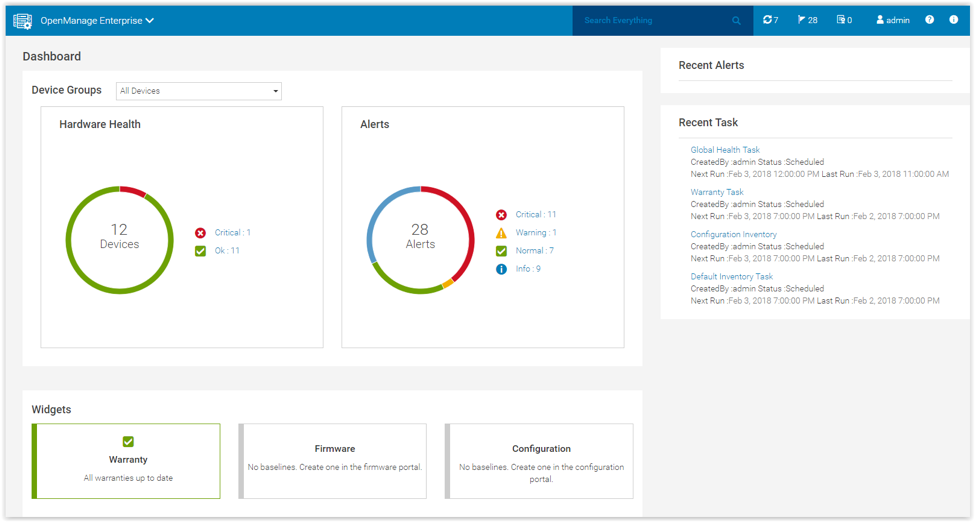The image size is (975, 522).
Task: Open the jobs refresh icon showing 7
Action: [770, 20]
